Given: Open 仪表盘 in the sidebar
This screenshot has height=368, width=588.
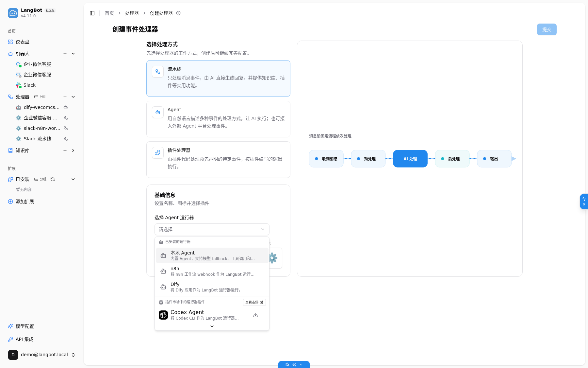Looking at the screenshot, I should [x=42, y=42].
